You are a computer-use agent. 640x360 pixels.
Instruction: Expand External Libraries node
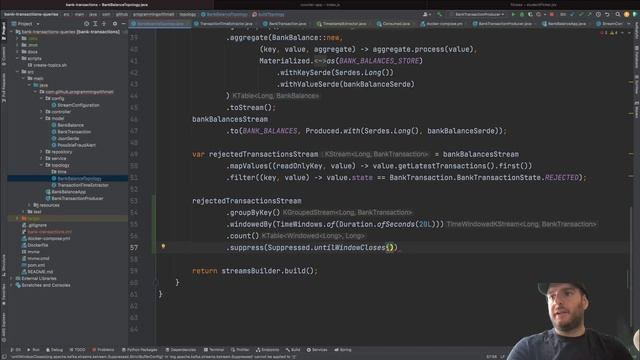[x=11, y=278]
